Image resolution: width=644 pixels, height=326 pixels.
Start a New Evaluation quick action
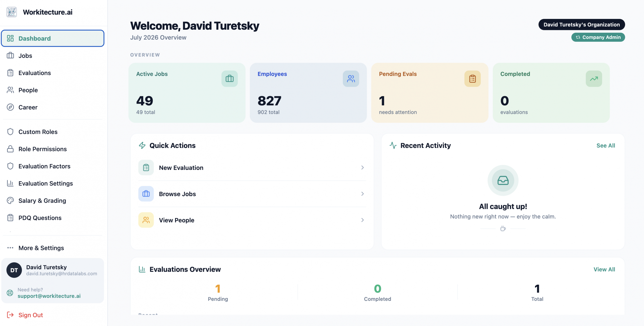(252, 168)
